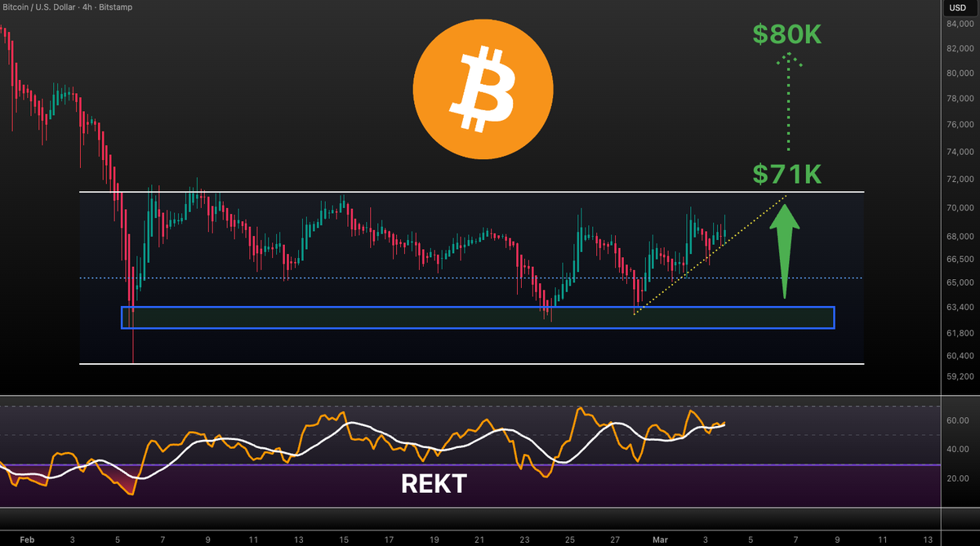This screenshot has height=546, width=980.
Task: Click the 70,000 price axis label
Action: tap(960, 208)
